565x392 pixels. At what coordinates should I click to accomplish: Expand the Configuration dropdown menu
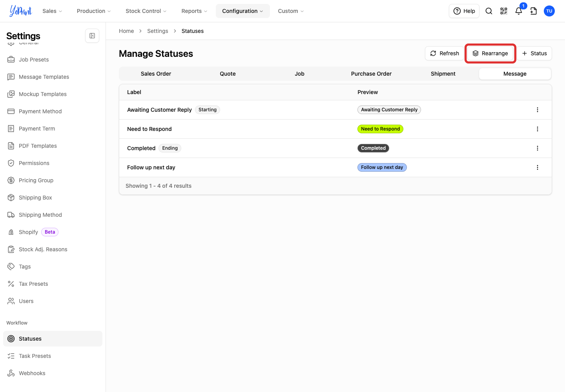coord(242,11)
